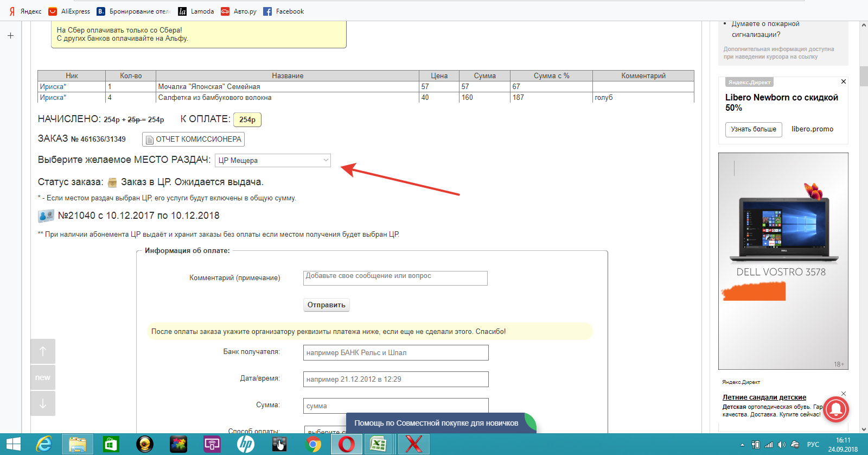Click the plus icon in left sidebar
This screenshot has width=868, height=455.
(10, 36)
